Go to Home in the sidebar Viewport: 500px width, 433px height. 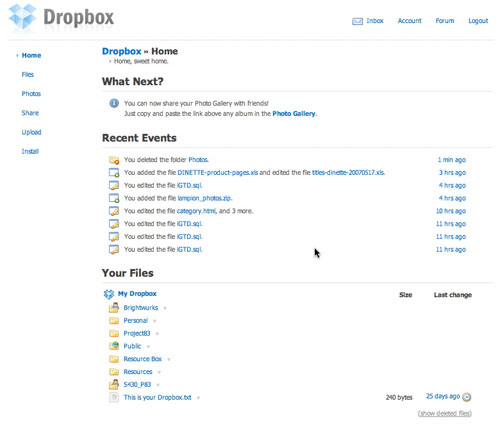31,55
